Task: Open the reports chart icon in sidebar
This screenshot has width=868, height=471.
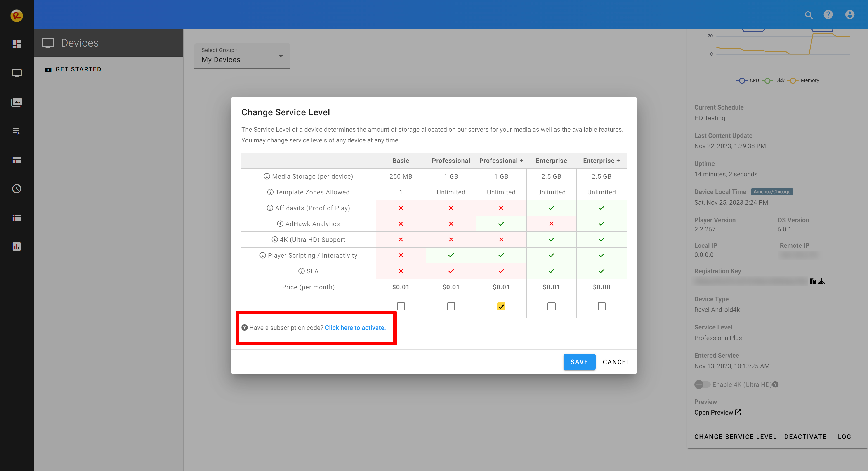Action: (x=17, y=246)
